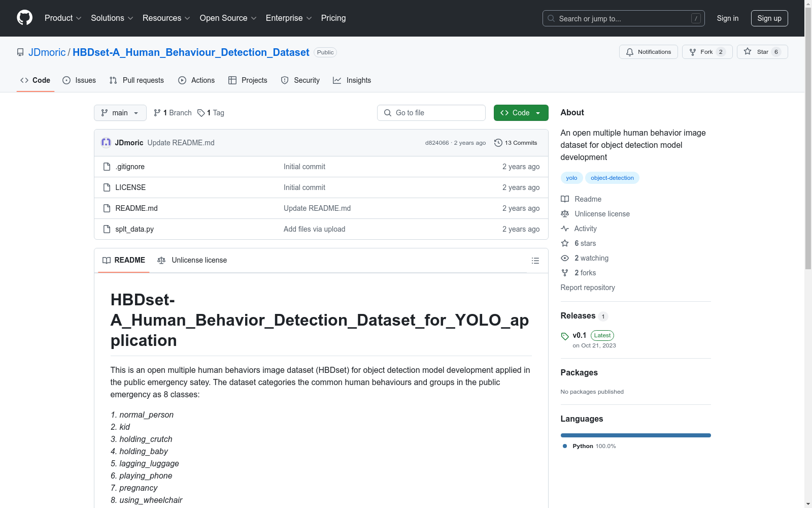Click the .gitignore file icon
Screen dimensions: 812x508
click(x=107, y=167)
